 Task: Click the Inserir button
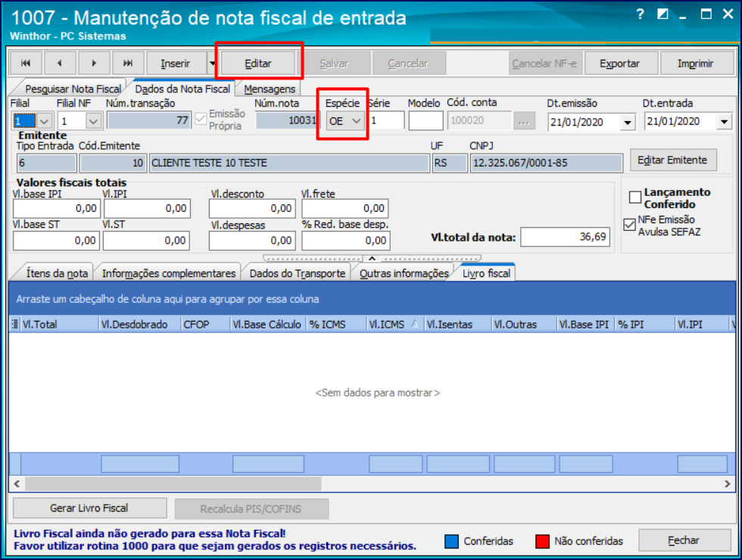point(176,63)
